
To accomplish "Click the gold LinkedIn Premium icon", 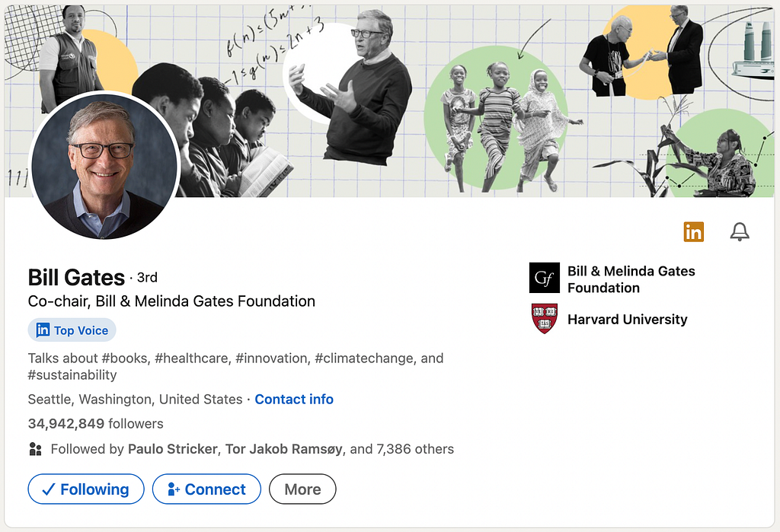I will click(x=693, y=231).
